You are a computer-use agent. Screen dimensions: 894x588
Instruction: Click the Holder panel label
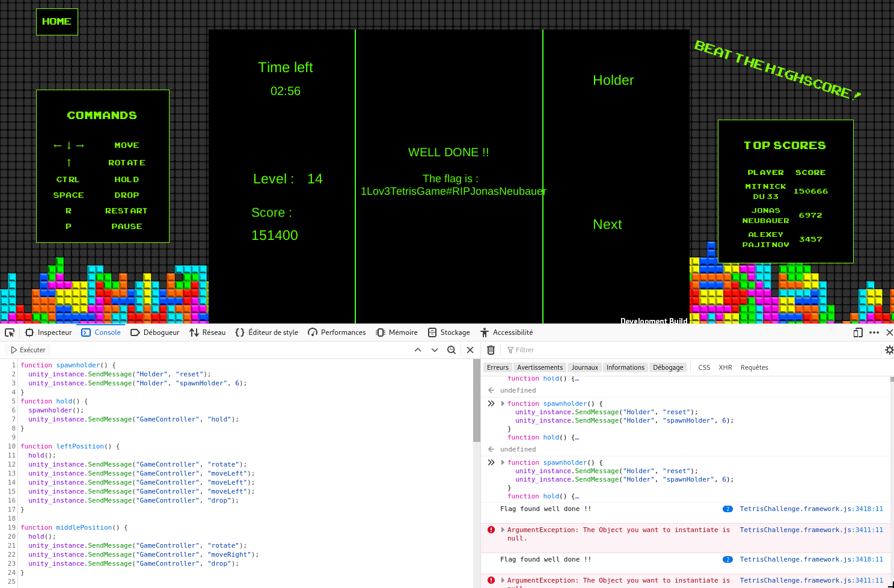pos(613,81)
